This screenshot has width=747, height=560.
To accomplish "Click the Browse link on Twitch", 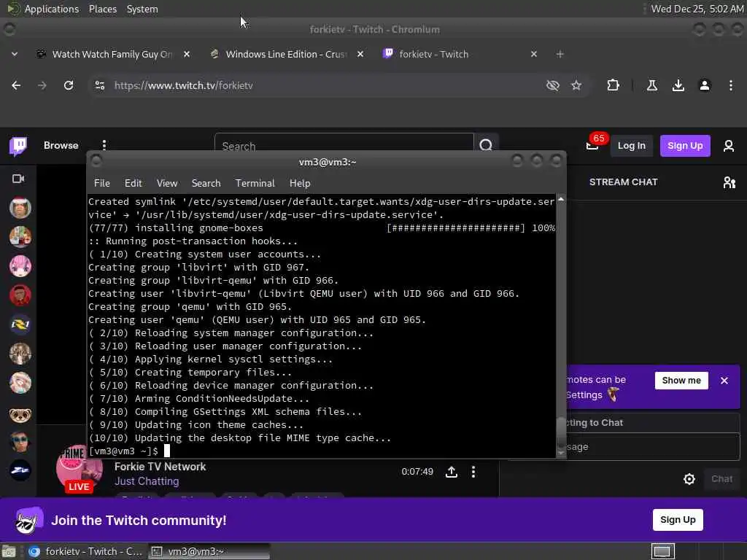I will pyautogui.click(x=61, y=145).
